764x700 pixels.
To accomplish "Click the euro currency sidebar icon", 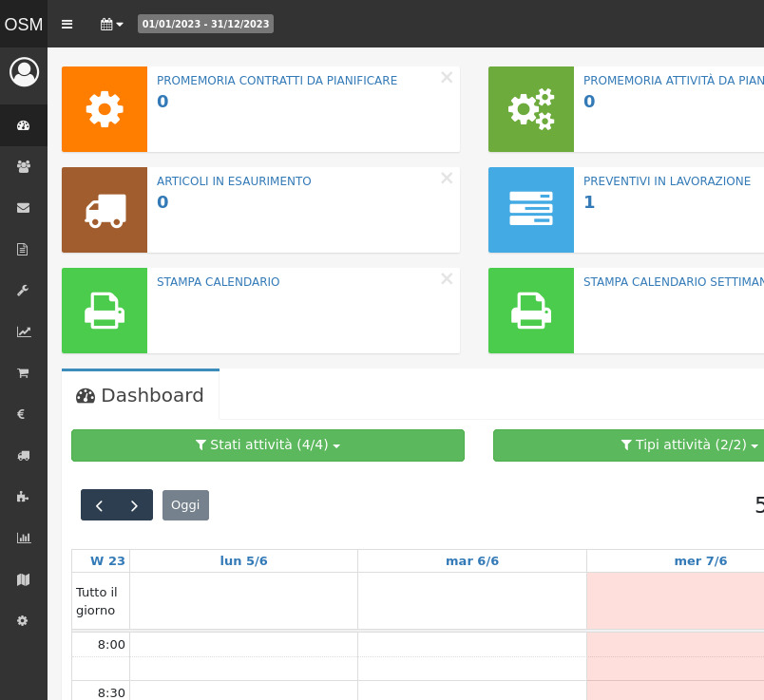I will (24, 414).
